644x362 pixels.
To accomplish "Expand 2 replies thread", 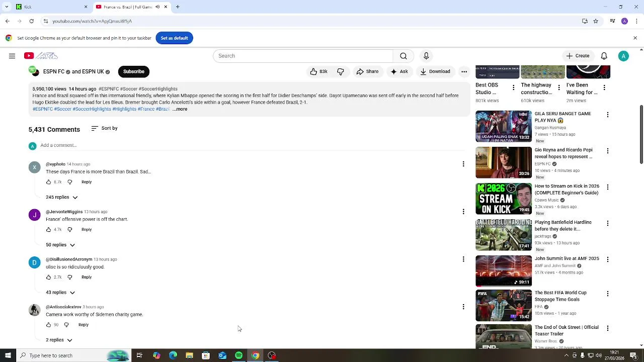I will [59, 340].
